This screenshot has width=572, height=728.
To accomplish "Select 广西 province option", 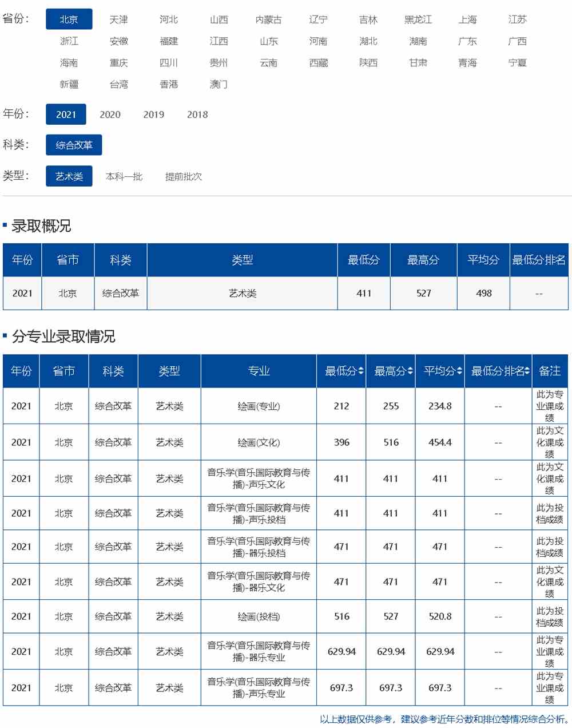I will 518,41.
